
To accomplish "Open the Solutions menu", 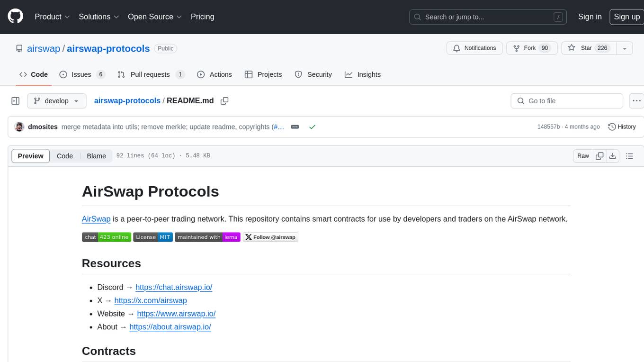I will (x=98, y=17).
